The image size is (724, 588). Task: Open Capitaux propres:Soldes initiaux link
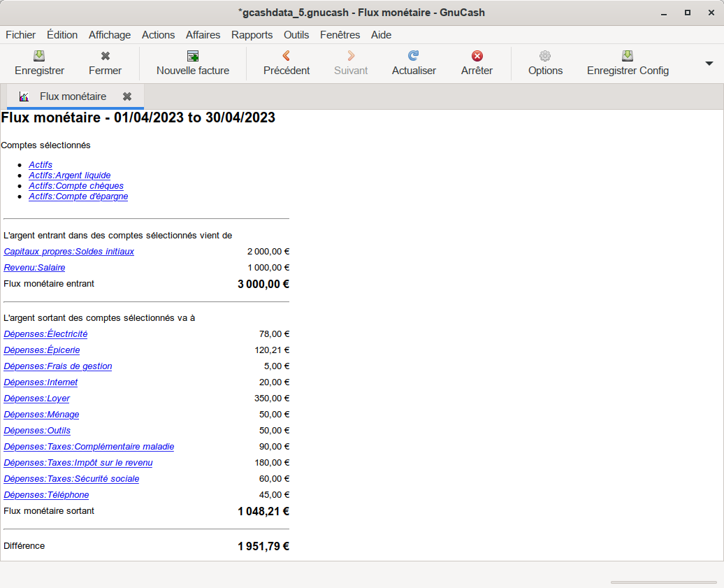68,252
